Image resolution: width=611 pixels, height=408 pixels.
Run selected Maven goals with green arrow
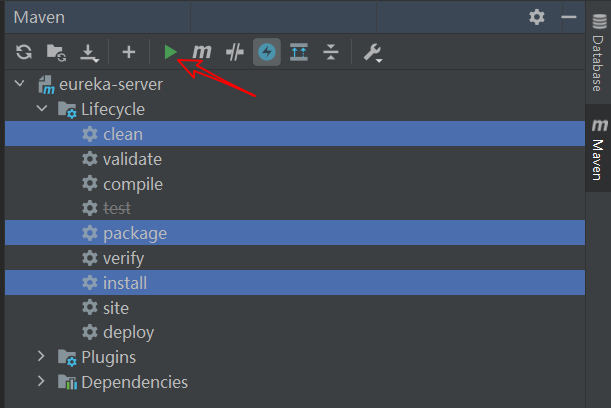click(x=170, y=52)
